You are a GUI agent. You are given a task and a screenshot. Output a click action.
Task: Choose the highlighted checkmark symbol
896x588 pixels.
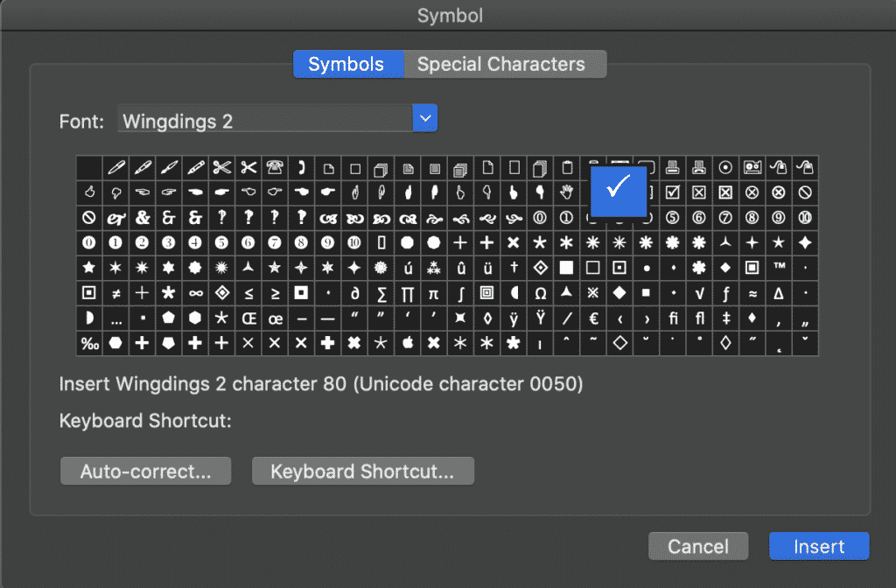619,191
